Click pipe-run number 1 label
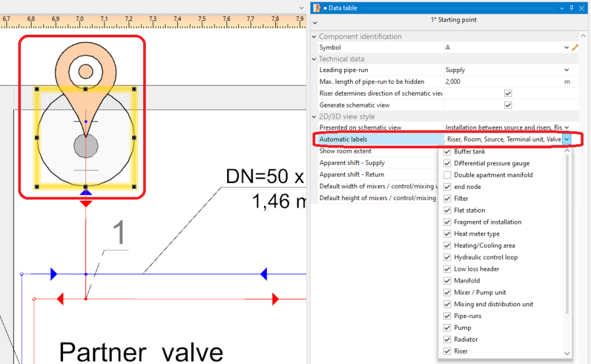 [119, 232]
